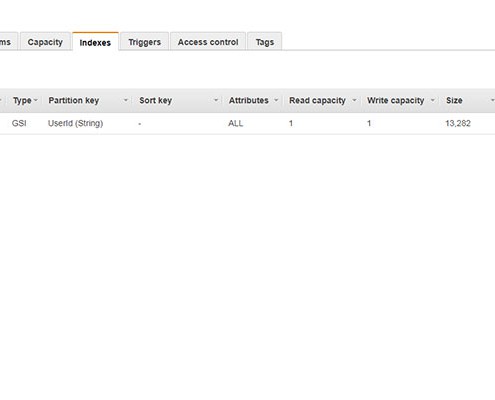Click the Partition key column header
Image resolution: width=495 pixels, height=400 pixels.
click(x=87, y=100)
